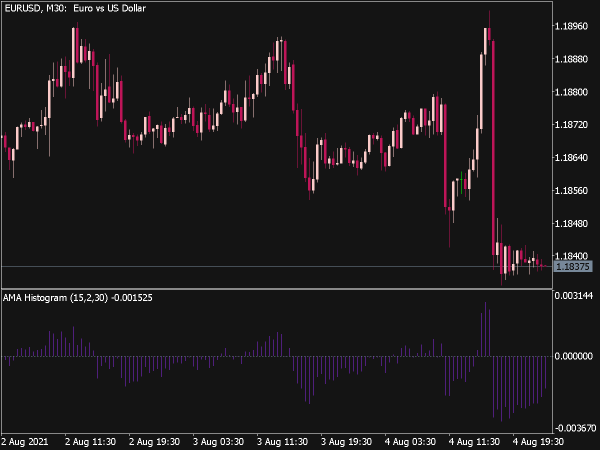The image size is (600, 450).
Task: Click the current price tag 1.18375
Action: click(573, 266)
